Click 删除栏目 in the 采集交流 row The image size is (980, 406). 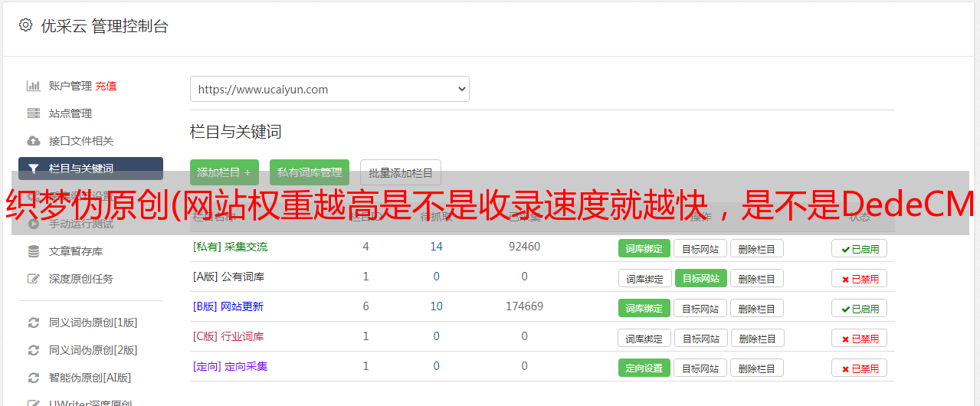[x=757, y=248]
